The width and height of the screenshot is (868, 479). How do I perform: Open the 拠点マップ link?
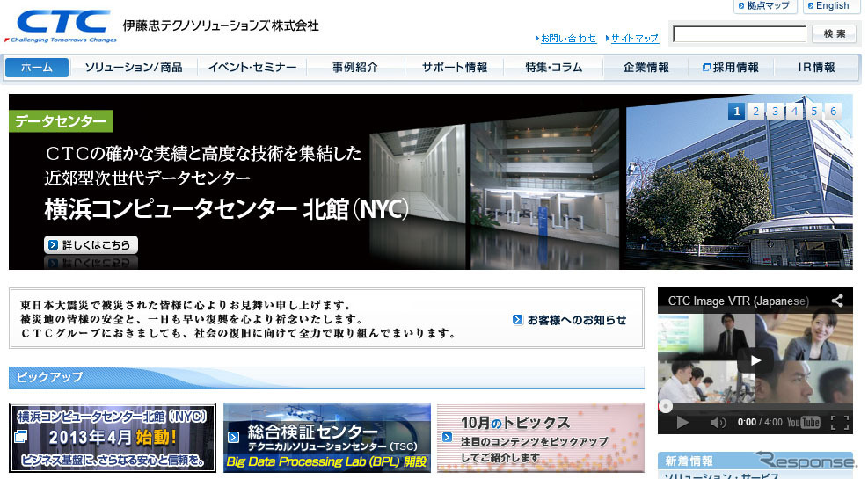tap(764, 5)
